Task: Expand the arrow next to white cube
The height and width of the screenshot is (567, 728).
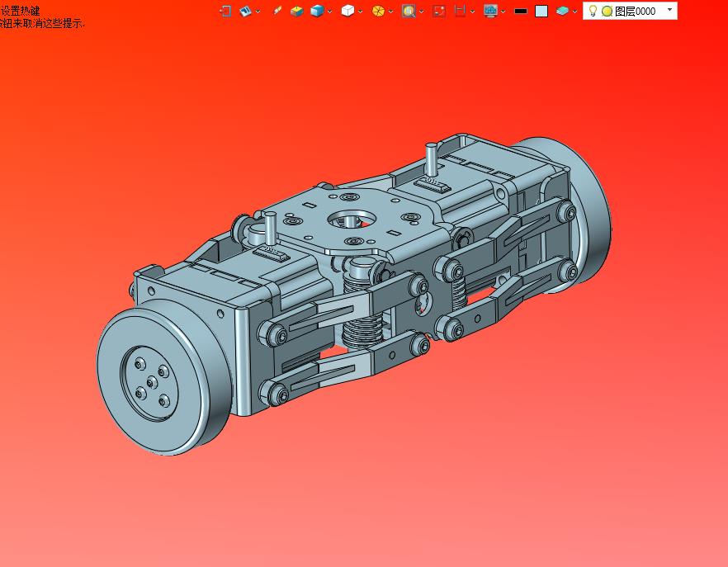Action: [360, 12]
